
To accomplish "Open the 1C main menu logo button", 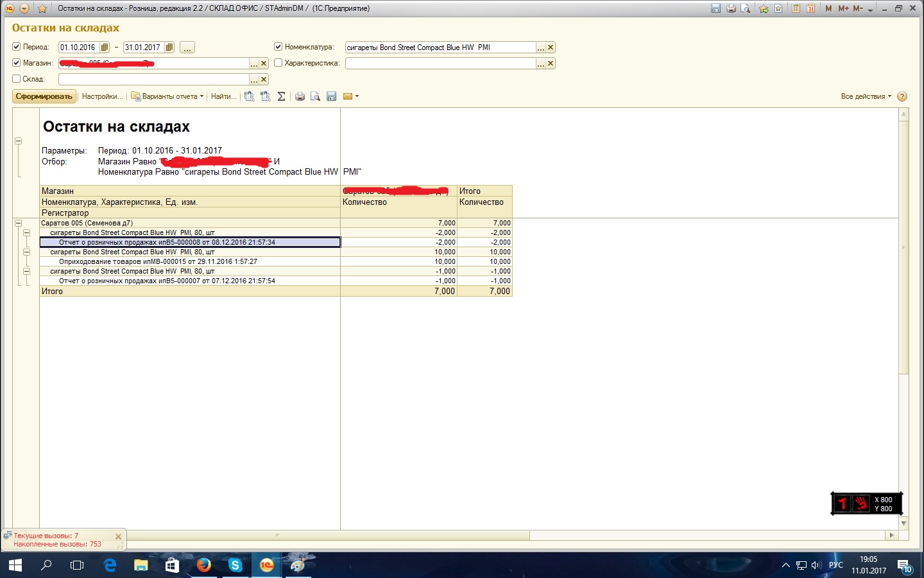I will click(x=10, y=8).
